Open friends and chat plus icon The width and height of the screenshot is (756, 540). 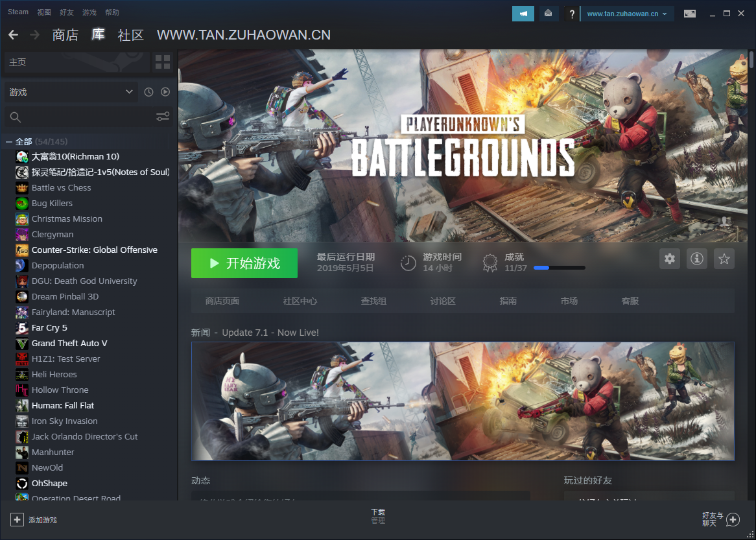733,519
